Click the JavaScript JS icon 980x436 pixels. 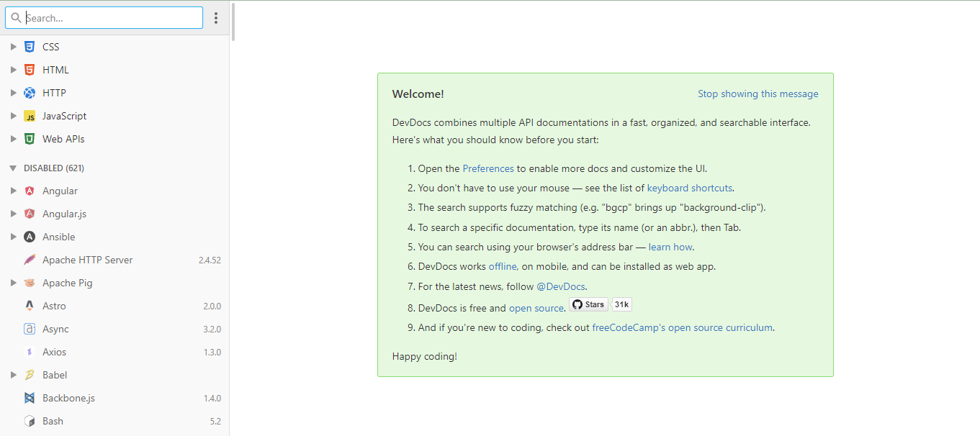pos(30,116)
